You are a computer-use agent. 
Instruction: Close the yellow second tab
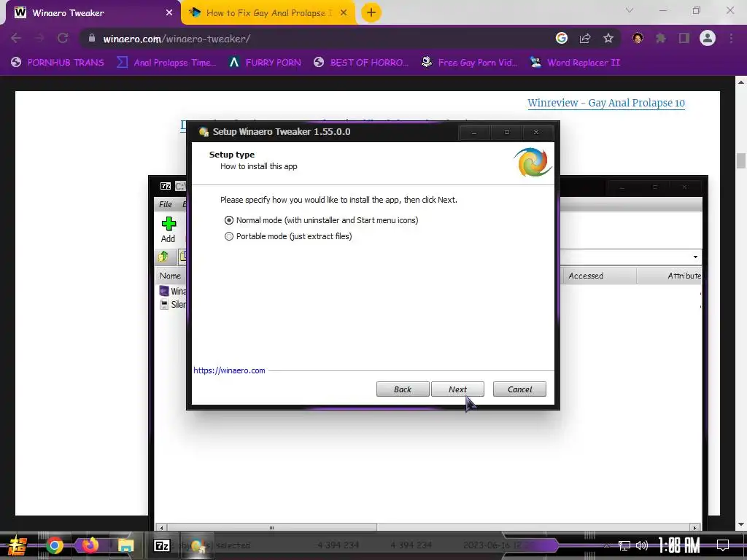click(344, 13)
